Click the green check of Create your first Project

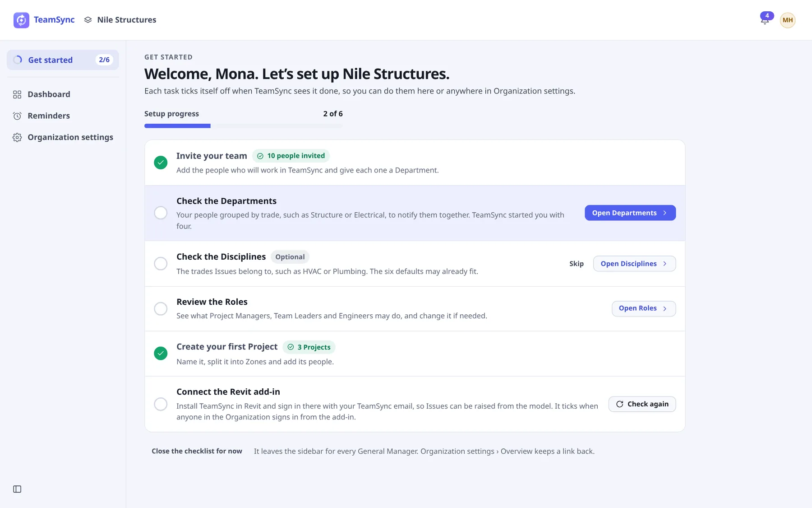tap(161, 354)
